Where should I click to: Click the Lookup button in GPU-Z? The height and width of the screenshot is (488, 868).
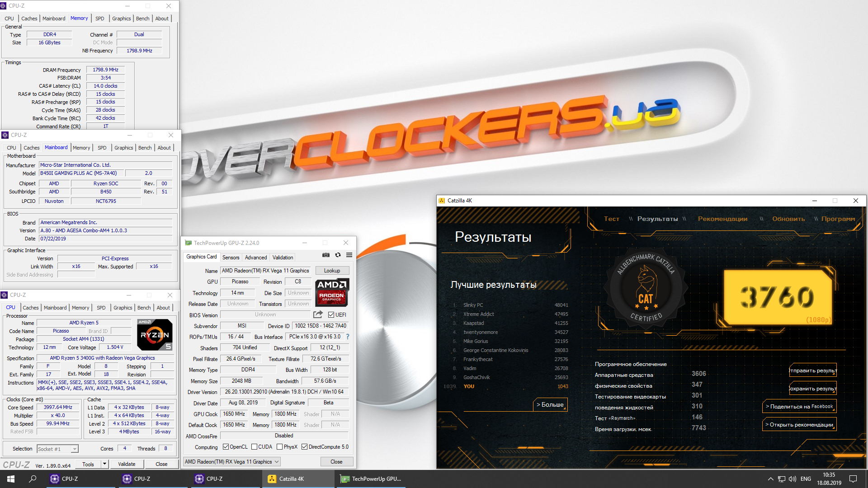click(x=332, y=271)
